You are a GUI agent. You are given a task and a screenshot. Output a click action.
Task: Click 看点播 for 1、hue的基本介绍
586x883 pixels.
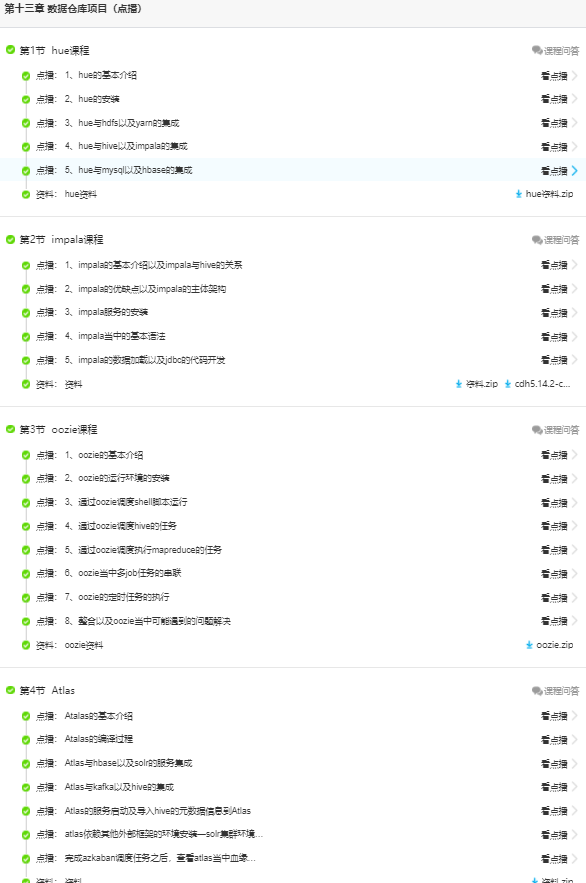(554, 75)
